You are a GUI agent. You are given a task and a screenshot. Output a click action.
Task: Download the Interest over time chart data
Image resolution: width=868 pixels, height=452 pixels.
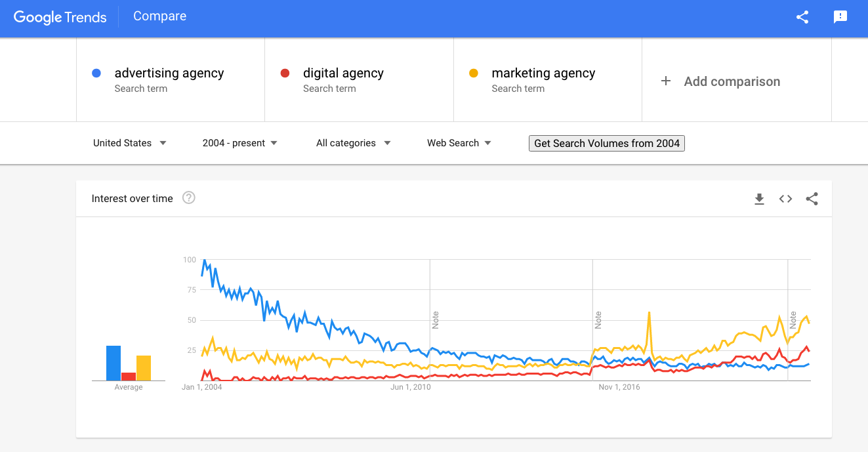point(759,199)
